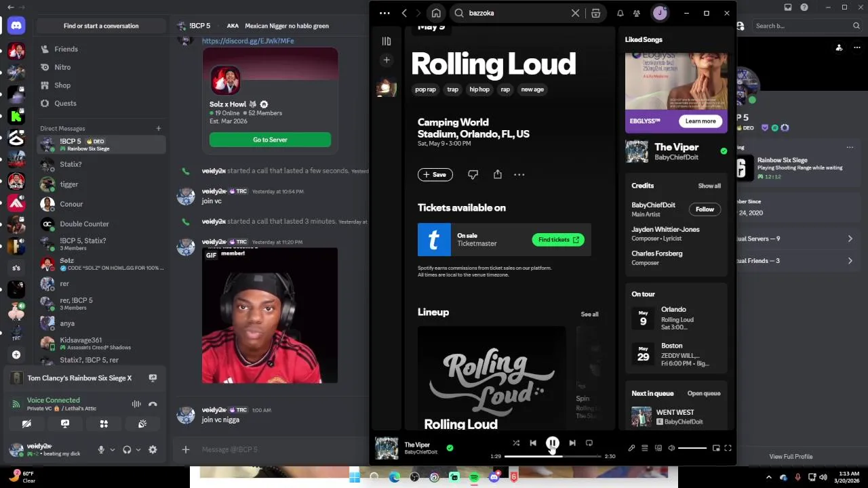Save the Rolling Loud event
Viewport: 868px width, 488px height.
pos(435,175)
